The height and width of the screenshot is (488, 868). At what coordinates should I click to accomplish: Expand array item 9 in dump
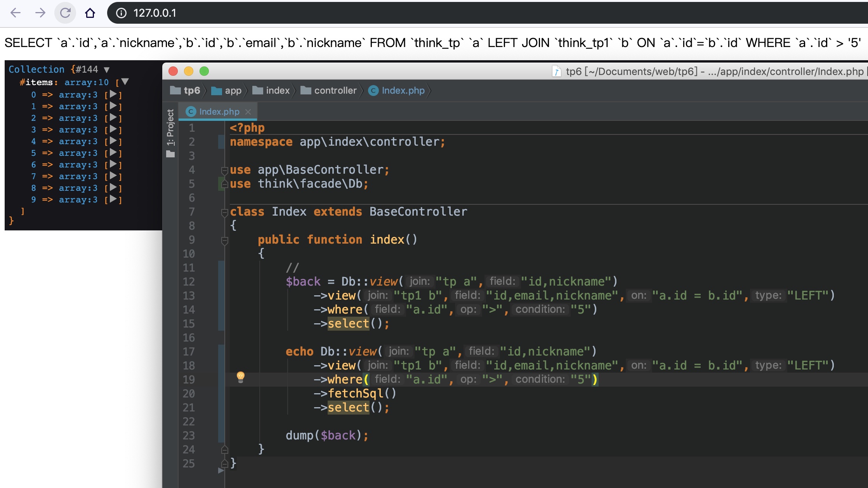point(113,199)
